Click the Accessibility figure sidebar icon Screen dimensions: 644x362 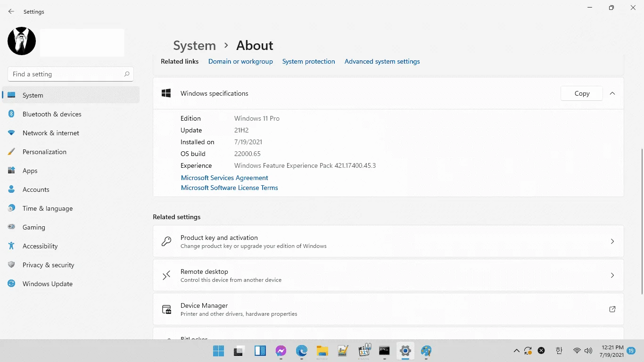pyautogui.click(x=12, y=246)
